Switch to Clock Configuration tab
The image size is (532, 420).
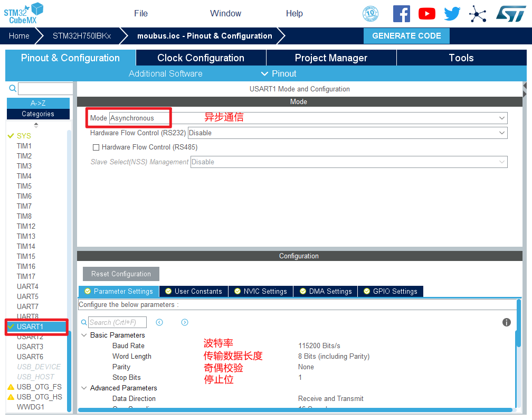tap(201, 58)
